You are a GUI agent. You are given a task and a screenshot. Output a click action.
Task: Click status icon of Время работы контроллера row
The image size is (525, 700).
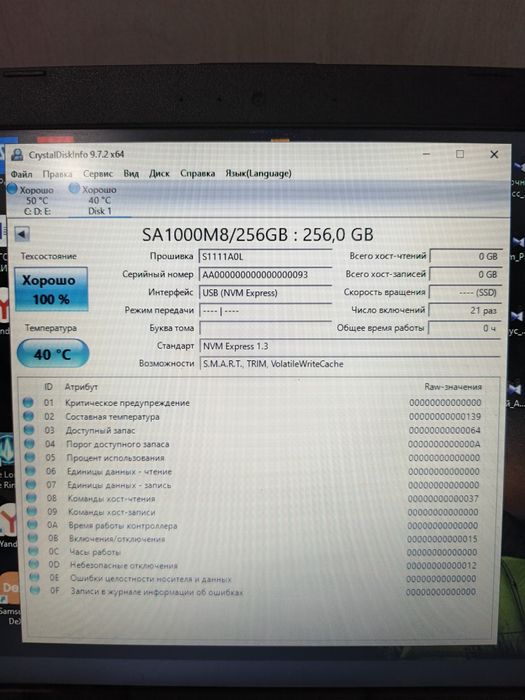(32, 525)
